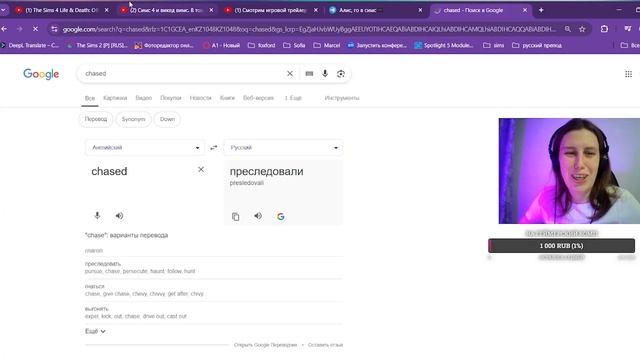Screen dimensions: 640x360
Task: Clear the source text 'chased'
Action: coord(201,169)
